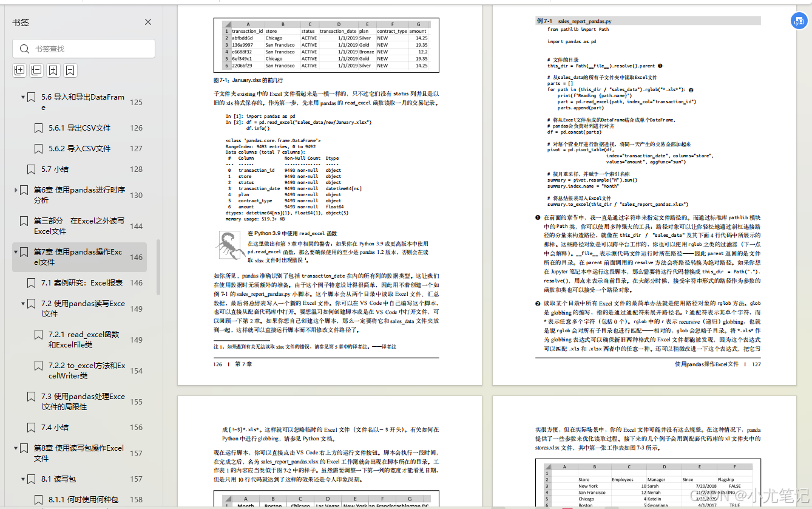
Task: Click the bookmark icon beside 5.6.1 导出CSV文件
Action: pyautogui.click(x=38, y=128)
